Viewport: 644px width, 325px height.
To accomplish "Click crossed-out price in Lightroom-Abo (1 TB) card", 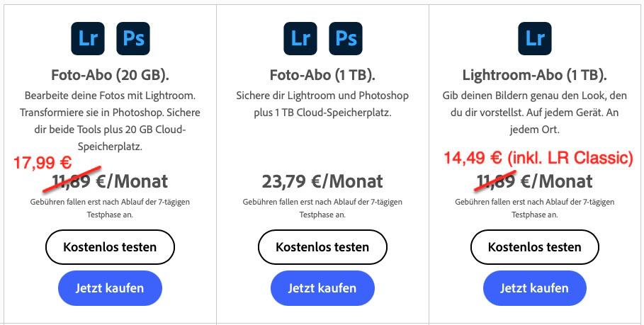I will pos(496,182).
